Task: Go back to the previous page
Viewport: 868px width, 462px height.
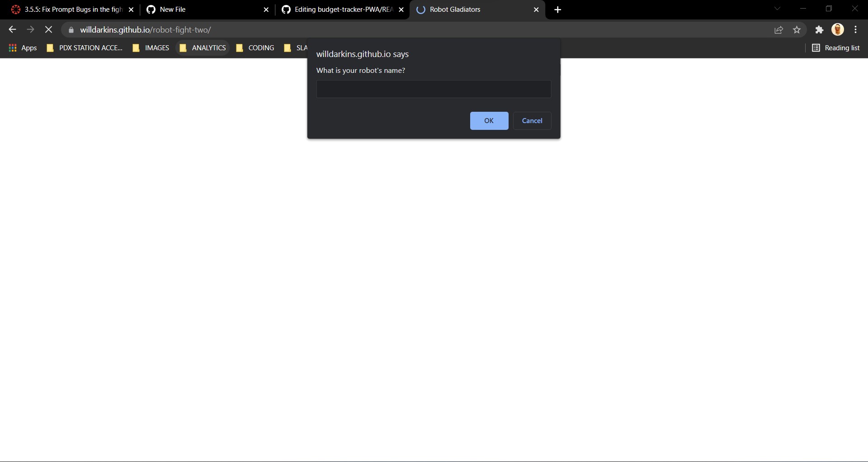Action: pyautogui.click(x=12, y=30)
